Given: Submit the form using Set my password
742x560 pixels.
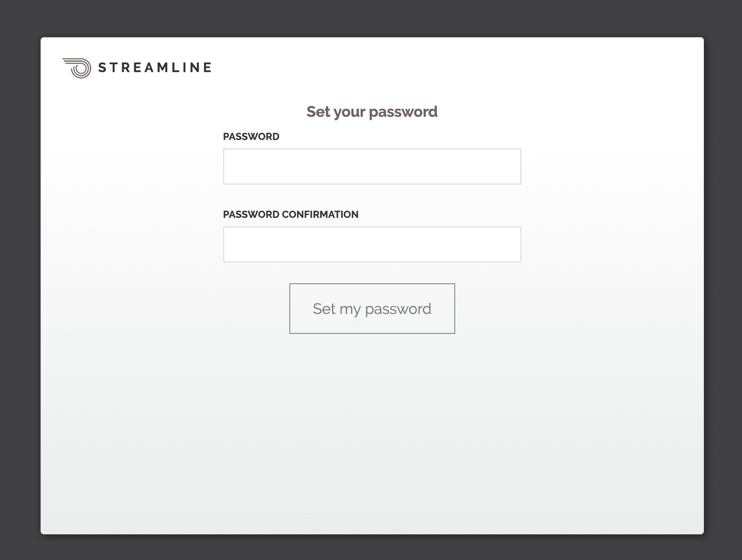Looking at the screenshot, I should (x=371, y=308).
